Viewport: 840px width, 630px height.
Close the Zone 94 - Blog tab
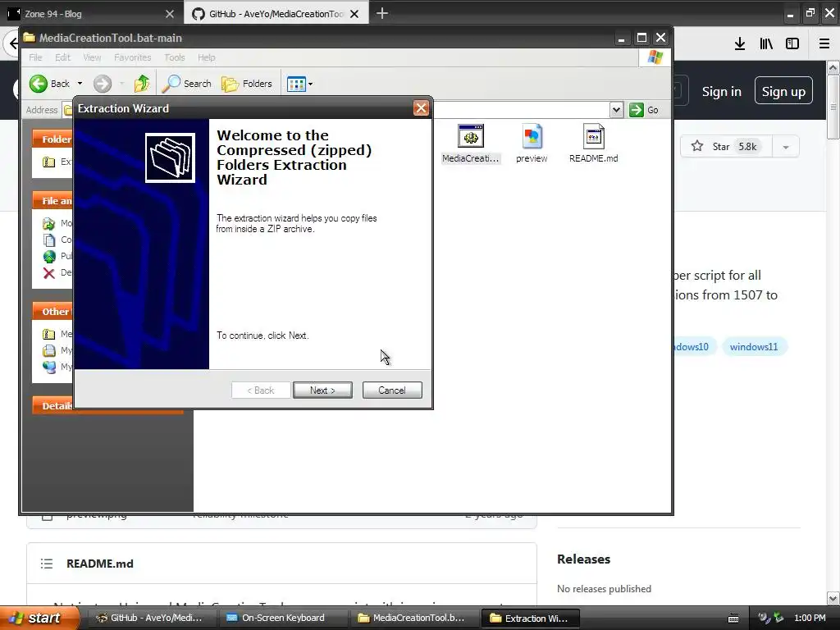point(170,14)
